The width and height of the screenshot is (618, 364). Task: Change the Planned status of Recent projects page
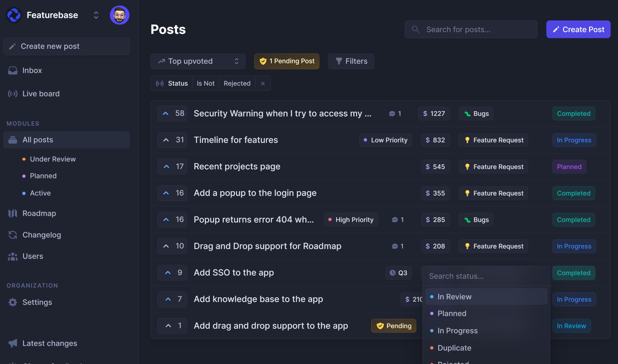[569, 167]
